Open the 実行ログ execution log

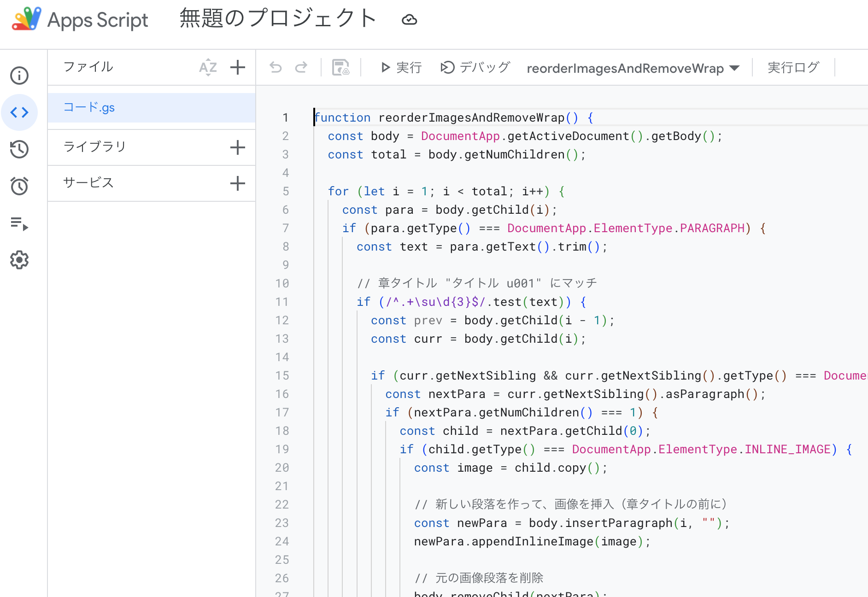click(x=793, y=68)
